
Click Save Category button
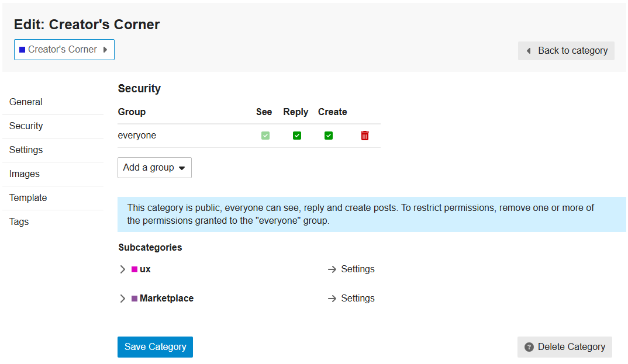click(155, 347)
